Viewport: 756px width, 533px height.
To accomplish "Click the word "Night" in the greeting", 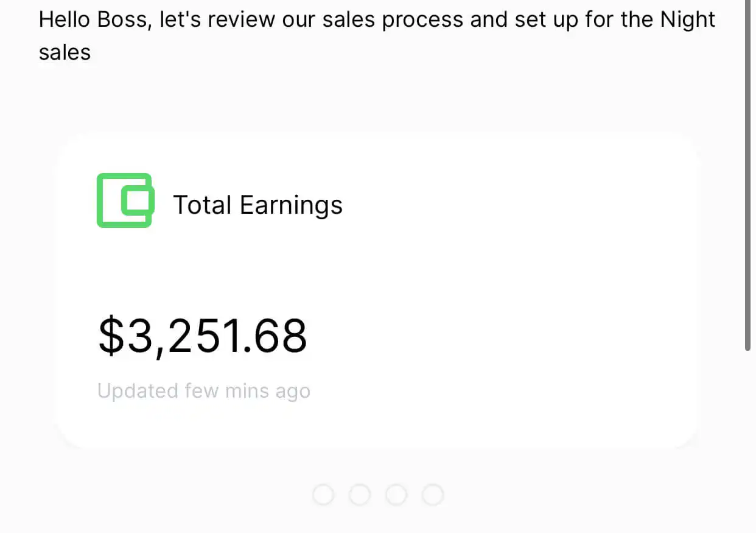I will 687,20.
